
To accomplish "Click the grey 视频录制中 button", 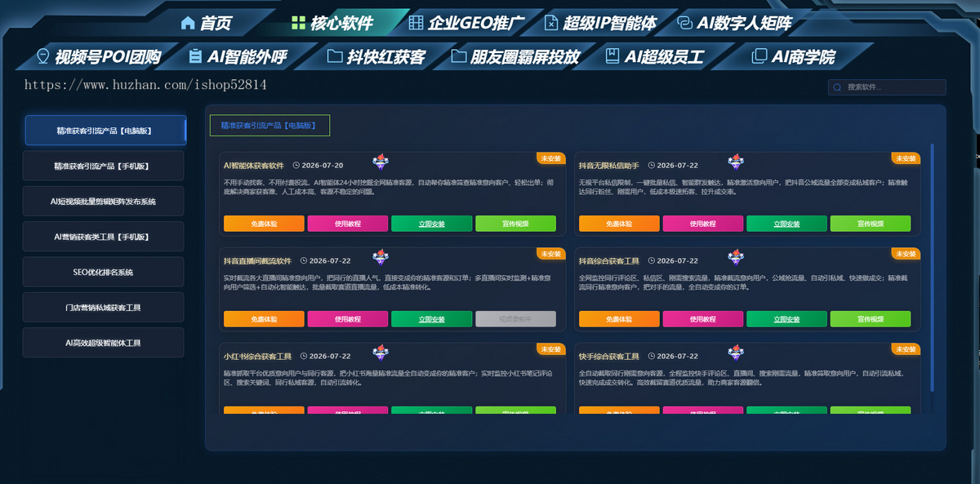I will click(x=515, y=319).
